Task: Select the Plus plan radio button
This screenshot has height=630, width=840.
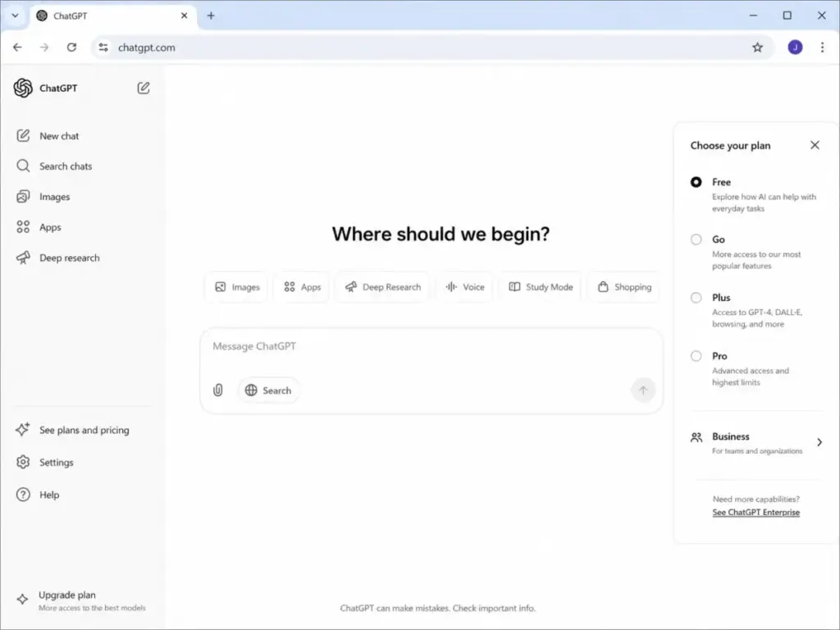Action: point(696,298)
